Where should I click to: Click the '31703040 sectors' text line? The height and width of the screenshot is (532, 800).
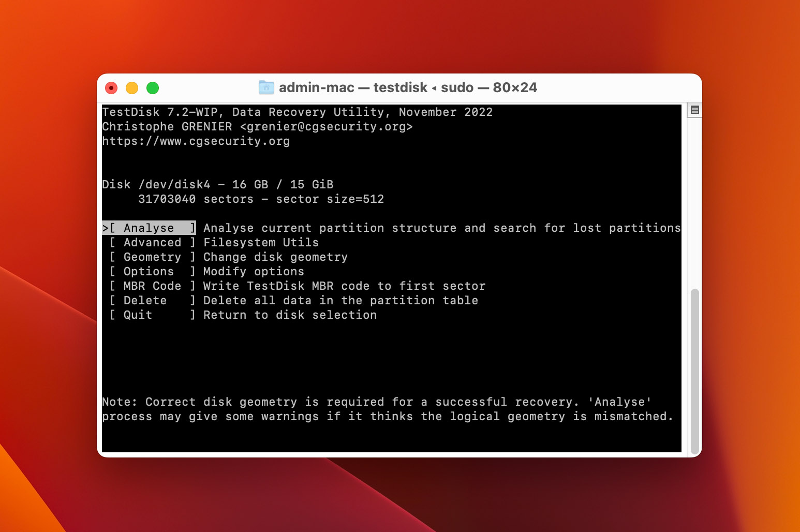click(x=261, y=199)
